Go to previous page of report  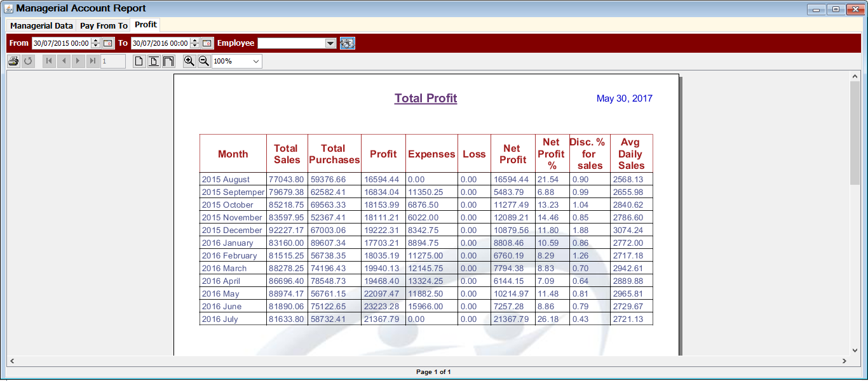tap(64, 61)
